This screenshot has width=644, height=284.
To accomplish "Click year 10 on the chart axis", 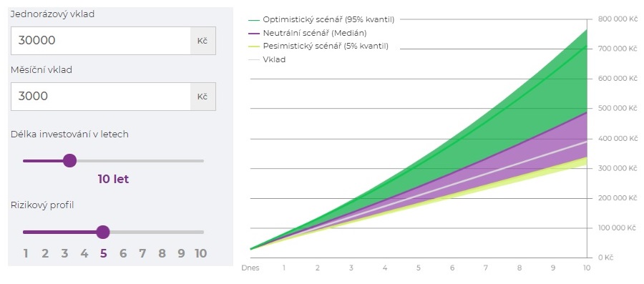I will pyautogui.click(x=587, y=268).
